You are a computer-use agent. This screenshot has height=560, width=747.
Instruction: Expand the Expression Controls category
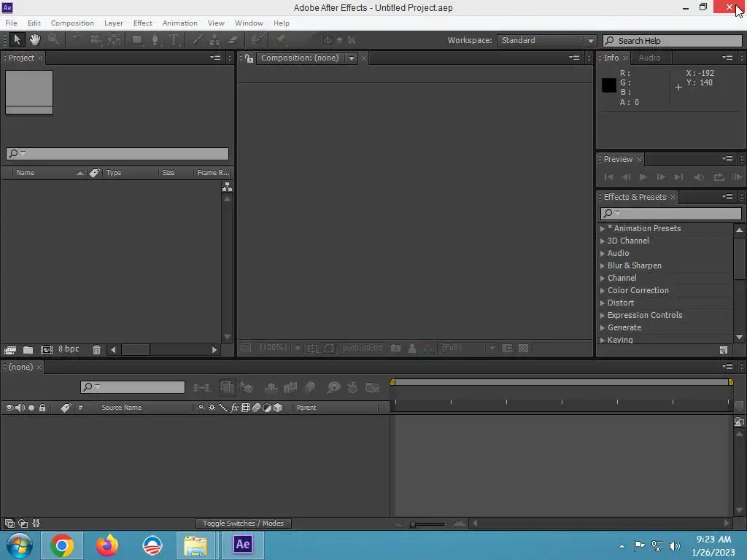(602, 315)
